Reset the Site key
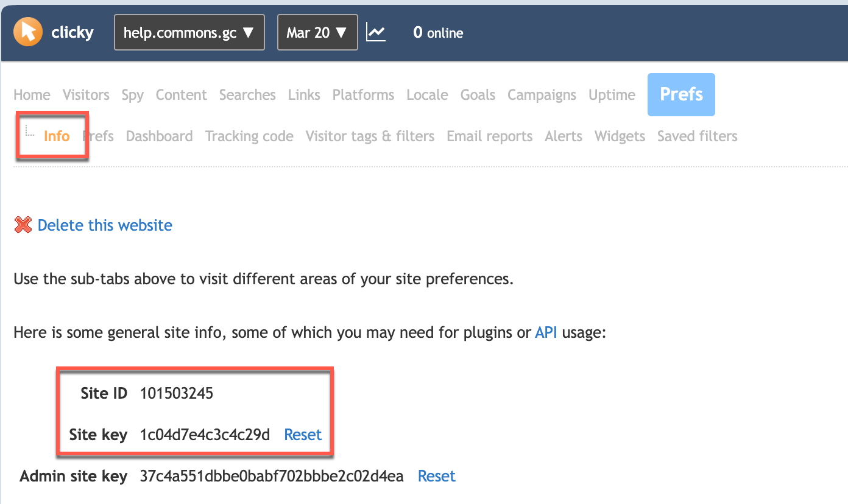Viewport: 848px width, 504px height. (x=303, y=435)
